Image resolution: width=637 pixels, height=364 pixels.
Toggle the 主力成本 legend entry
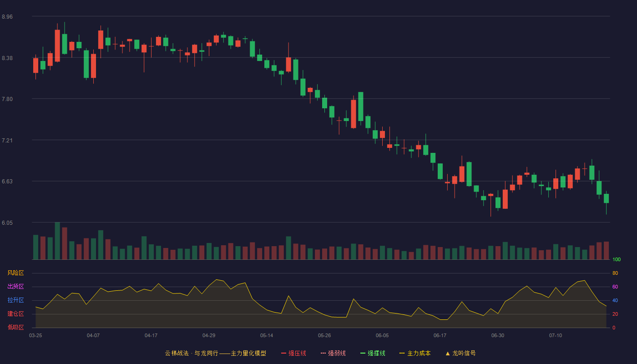coord(415,353)
